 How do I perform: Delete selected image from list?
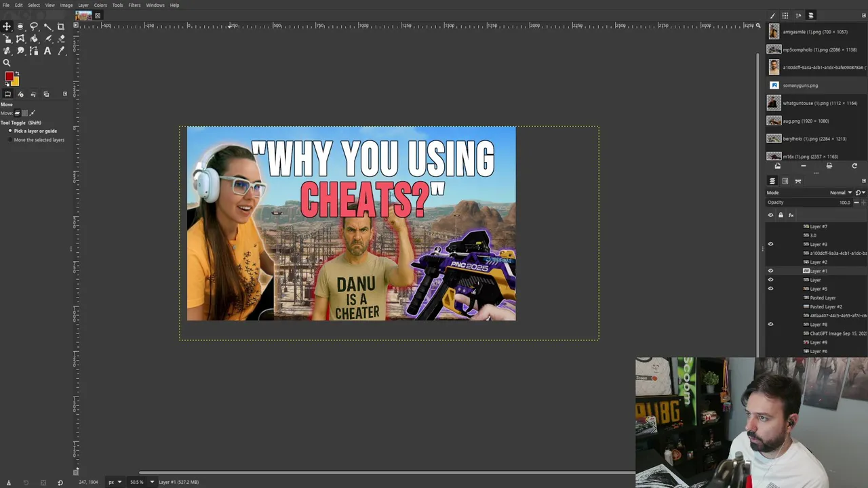coord(804,166)
